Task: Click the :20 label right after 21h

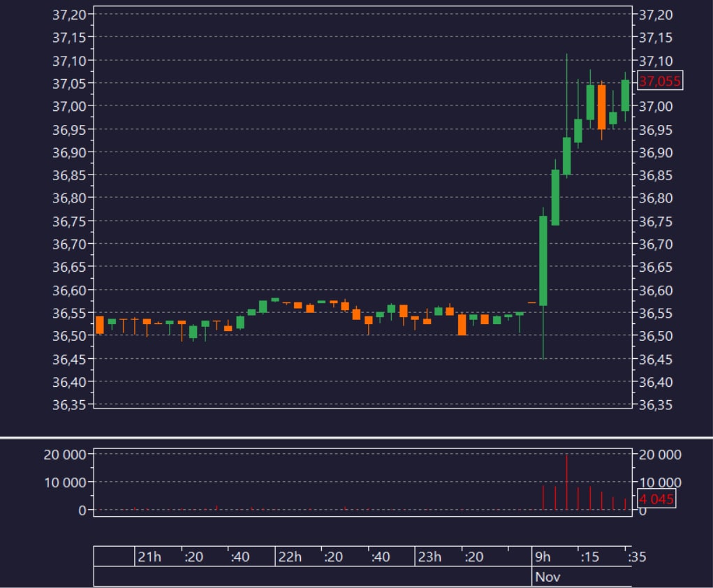Action: coord(193,557)
